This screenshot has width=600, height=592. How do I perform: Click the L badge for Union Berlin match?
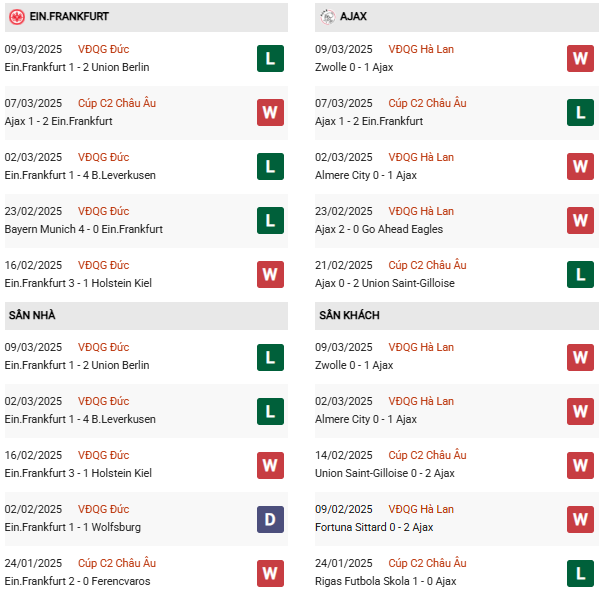270,58
